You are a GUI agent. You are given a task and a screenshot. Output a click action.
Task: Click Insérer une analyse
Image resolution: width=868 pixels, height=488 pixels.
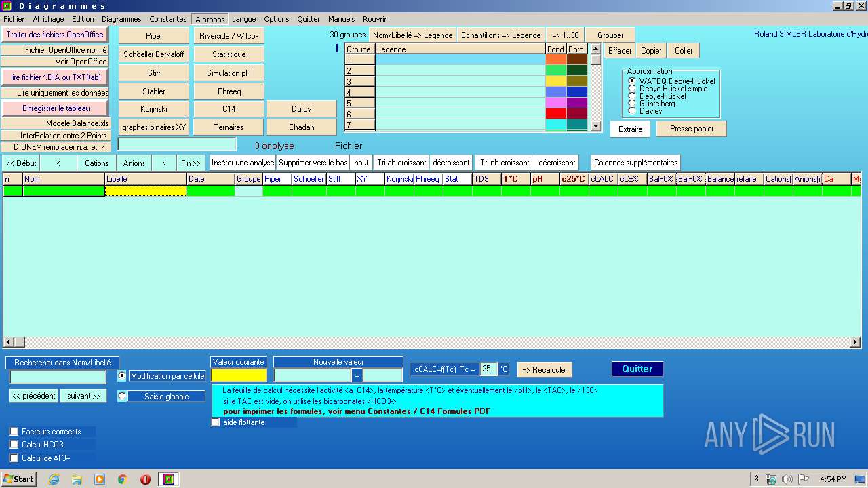242,163
